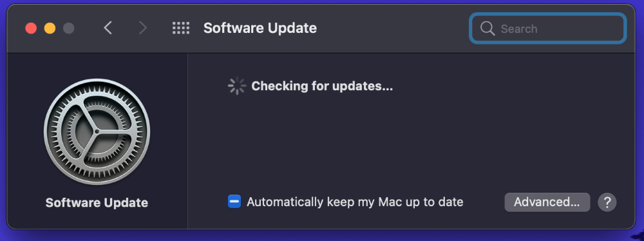The width and height of the screenshot is (644, 241).
Task: Click the "Checking for updates..." status text
Action: click(x=322, y=86)
